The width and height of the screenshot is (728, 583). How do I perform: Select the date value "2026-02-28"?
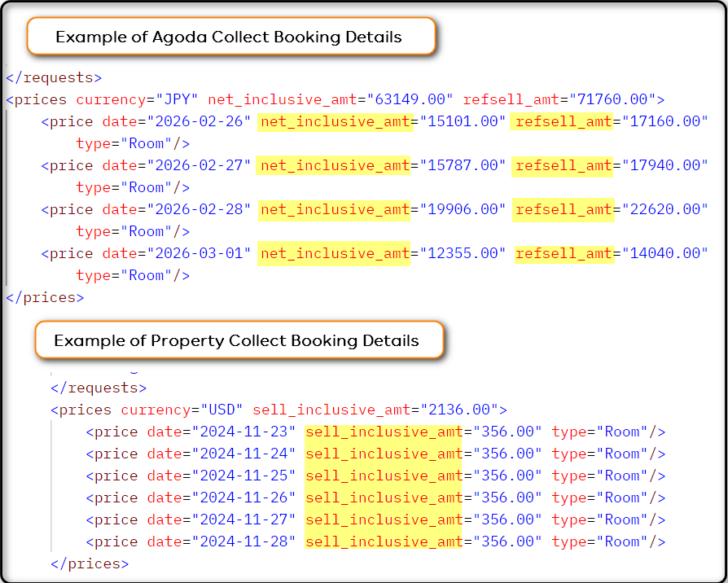pyautogui.click(x=199, y=210)
